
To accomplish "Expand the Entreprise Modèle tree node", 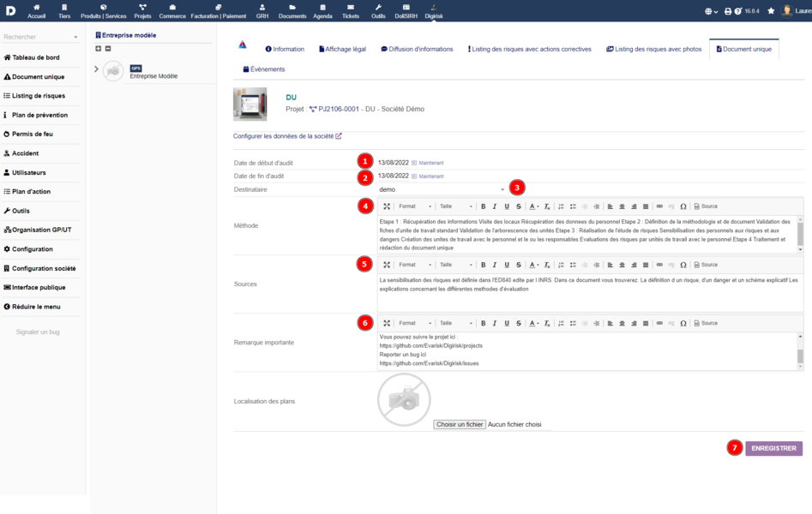I will click(x=96, y=69).
